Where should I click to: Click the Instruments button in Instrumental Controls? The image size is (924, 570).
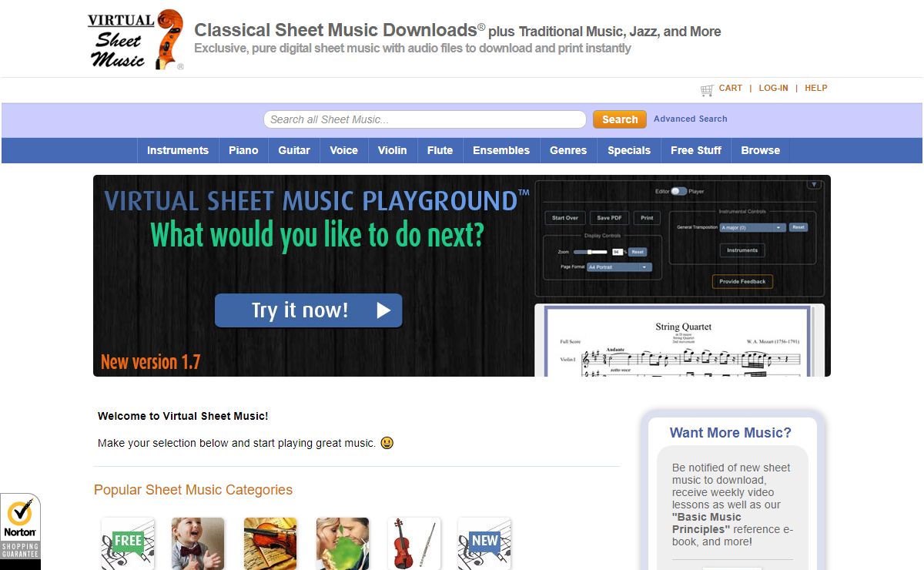pyautogui.click(x=742, y=250)
